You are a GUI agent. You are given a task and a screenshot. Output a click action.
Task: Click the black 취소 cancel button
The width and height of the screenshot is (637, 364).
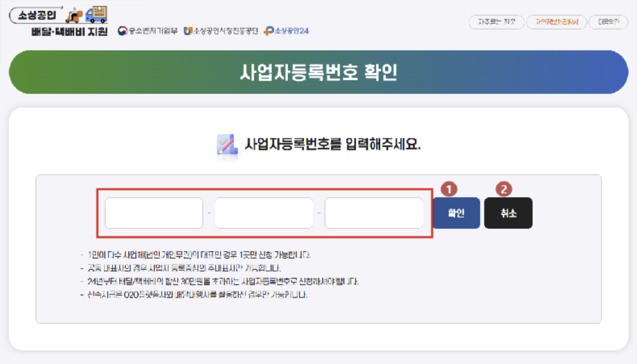pyautogui.click(x=508, y=213)
